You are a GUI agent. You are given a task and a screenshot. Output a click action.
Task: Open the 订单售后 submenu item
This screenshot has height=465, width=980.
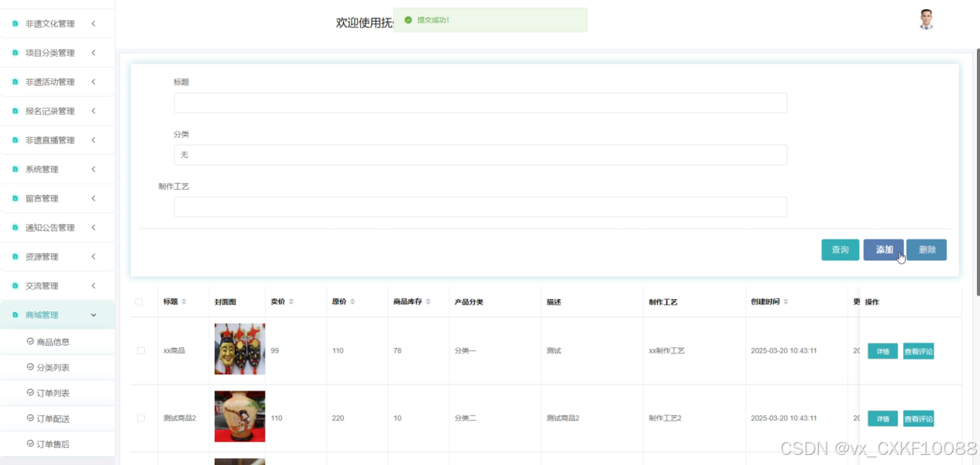pyautogui.click(x=57, y=444)
